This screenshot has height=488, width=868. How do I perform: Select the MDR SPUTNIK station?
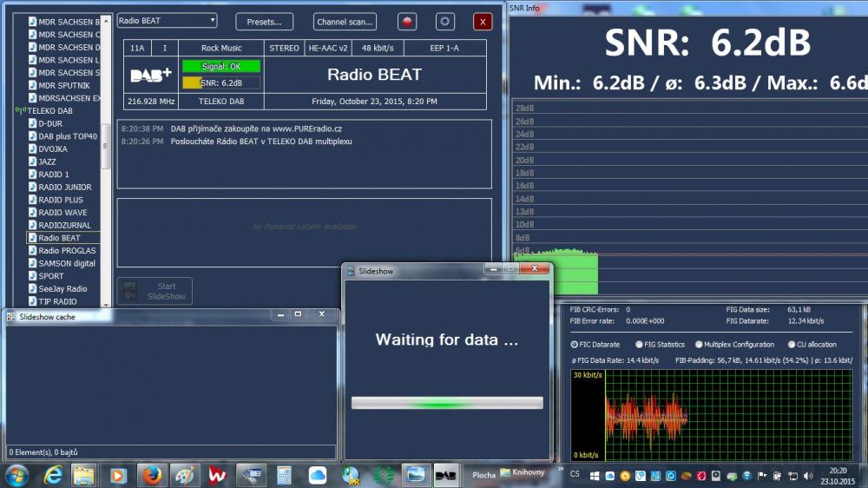(59, 85)
